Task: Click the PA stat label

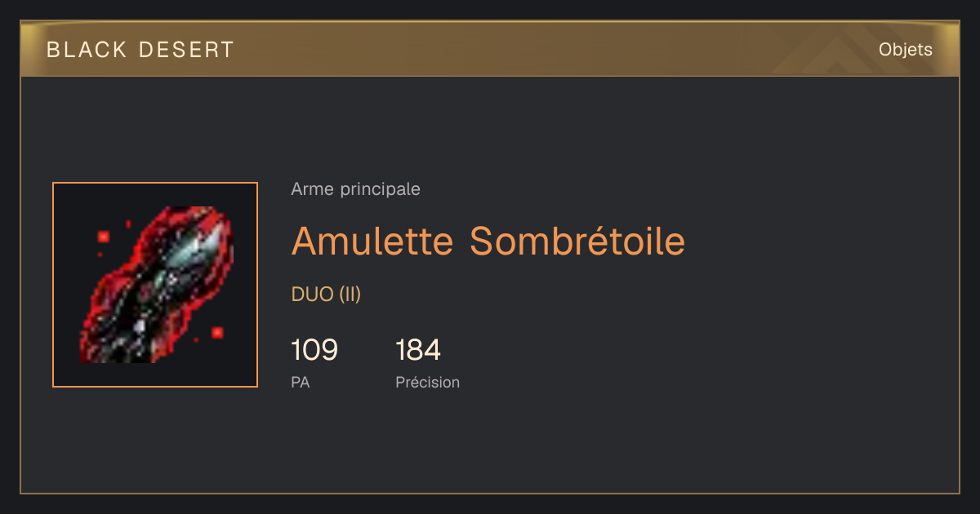Action: pyautogui.click(x=301, y=382)
